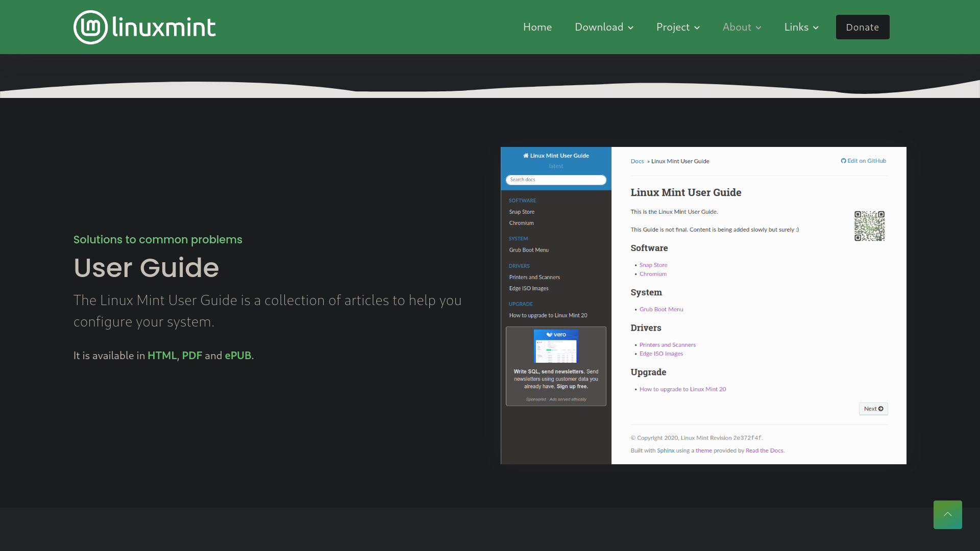Click the scroll-to-top arrow button
Image resolution: width=980 pixels, height=551 pixels.
tap(947, 514)
